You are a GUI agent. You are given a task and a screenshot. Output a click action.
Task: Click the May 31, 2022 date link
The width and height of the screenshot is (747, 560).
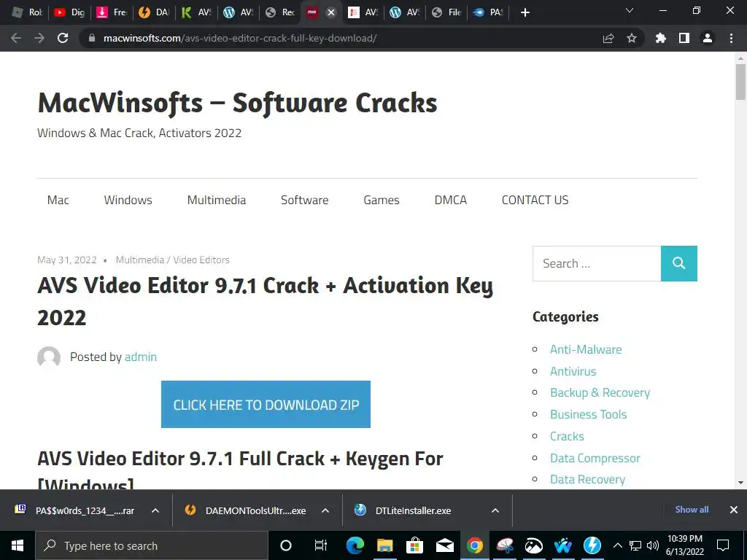66,260
